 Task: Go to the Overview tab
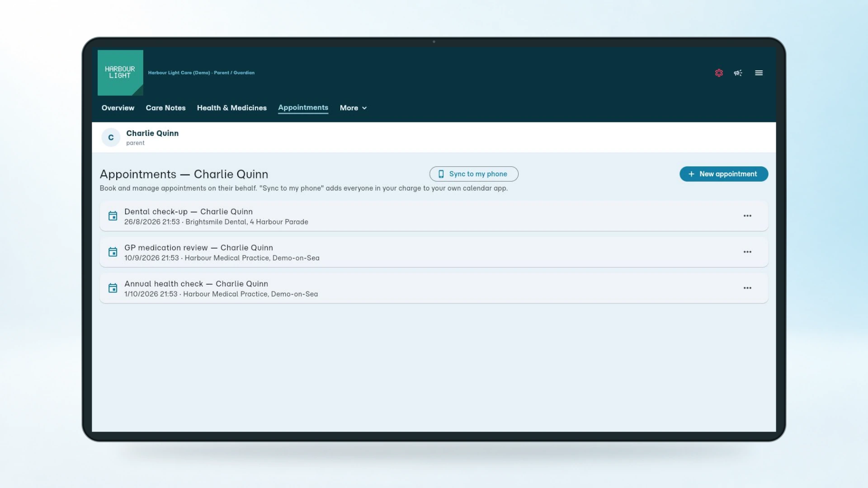click(x=118, y=108)
